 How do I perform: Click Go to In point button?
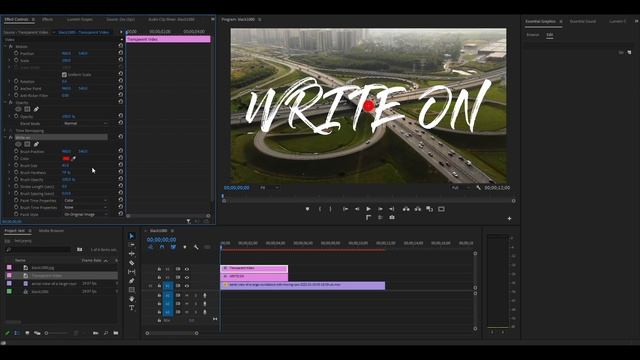pos(345,209)
